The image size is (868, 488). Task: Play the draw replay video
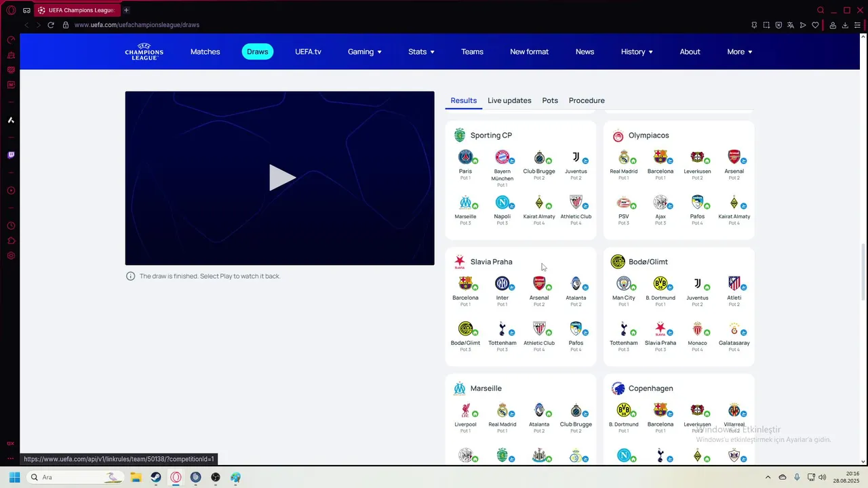[x=282, y=178]
